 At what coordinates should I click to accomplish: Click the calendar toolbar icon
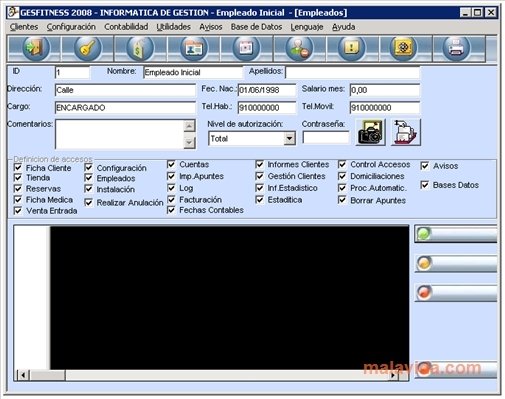(246, 49)
